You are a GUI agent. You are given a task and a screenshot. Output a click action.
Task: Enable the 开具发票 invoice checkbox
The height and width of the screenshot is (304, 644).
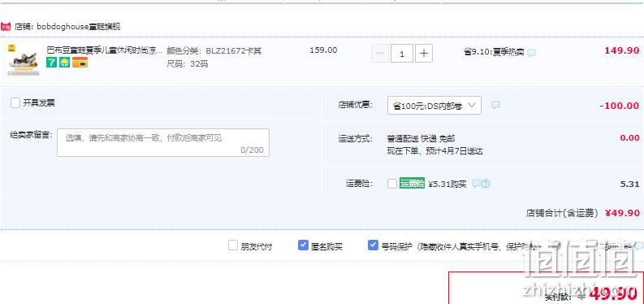tap(15, 102)
